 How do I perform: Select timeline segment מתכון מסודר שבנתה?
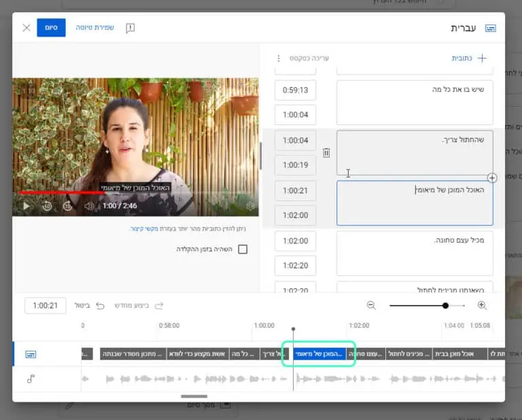coord(133,354)
